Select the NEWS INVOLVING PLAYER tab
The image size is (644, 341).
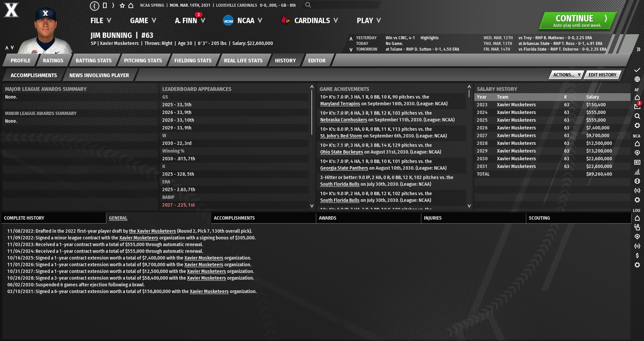coord(99,75)
